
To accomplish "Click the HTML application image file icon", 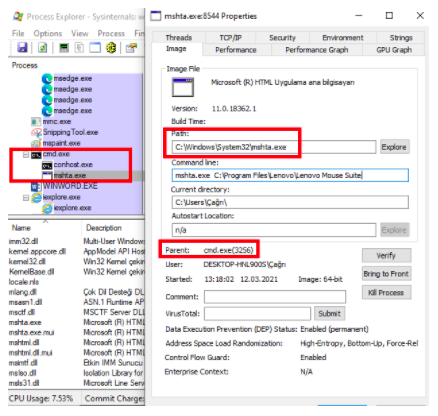I will pos(183,87).
